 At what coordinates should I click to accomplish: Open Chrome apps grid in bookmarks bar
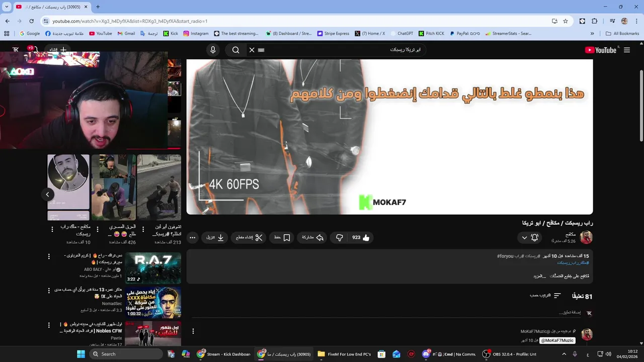coord(7,34)
